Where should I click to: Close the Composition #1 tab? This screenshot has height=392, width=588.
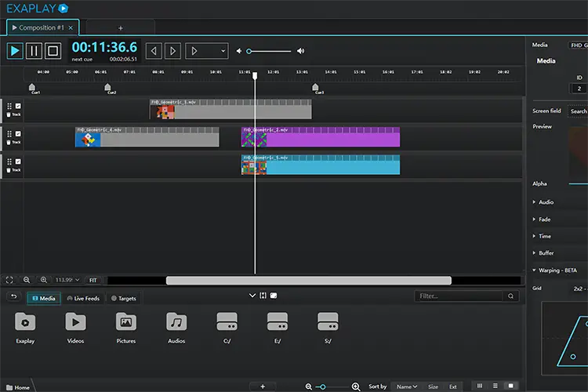[x=71, y=27]
